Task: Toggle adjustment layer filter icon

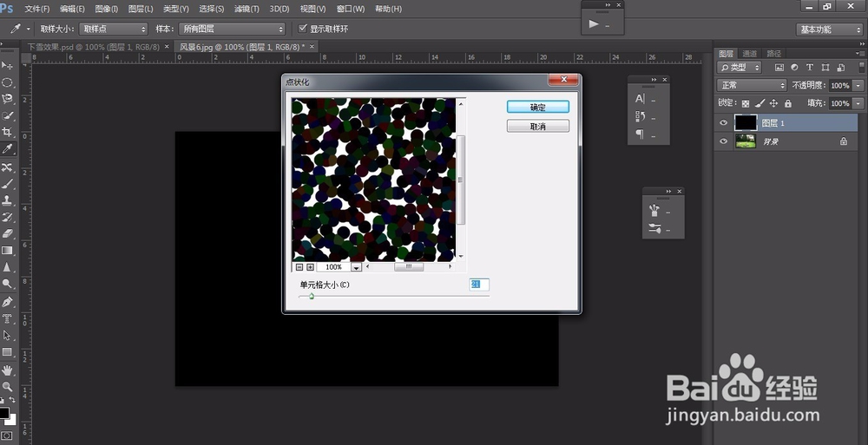Action: 794,68
